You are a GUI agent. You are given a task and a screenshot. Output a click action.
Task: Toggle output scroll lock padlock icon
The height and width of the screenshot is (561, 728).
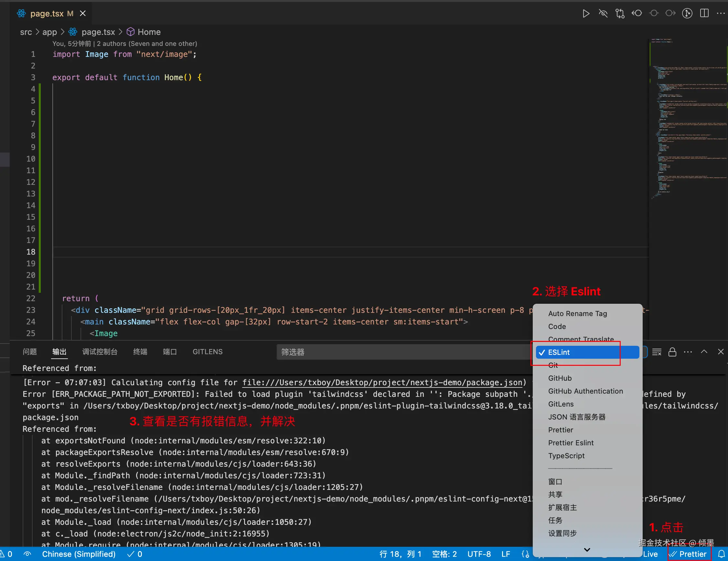(672, 352)
